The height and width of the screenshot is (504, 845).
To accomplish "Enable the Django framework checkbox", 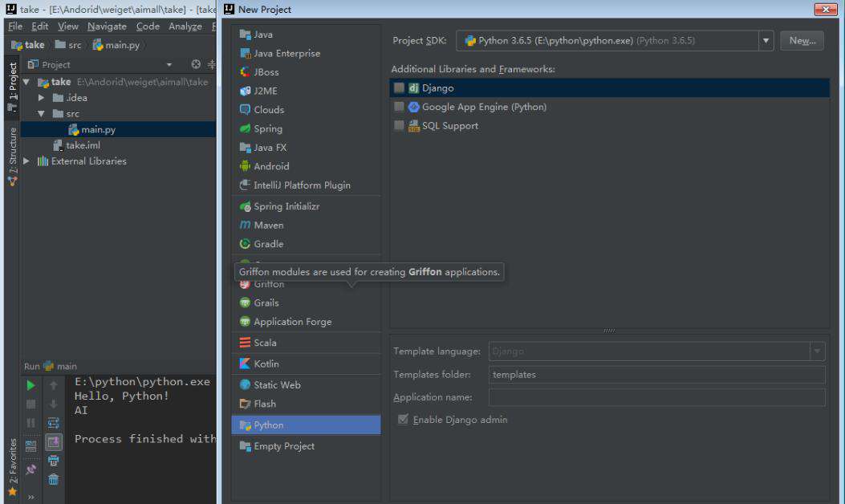I will point(399,87).
